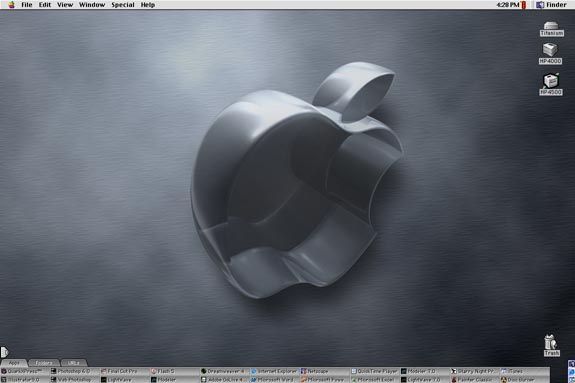Open the View menu
Viewport: 575px width, 383px height.
click(x=65, y=5)
